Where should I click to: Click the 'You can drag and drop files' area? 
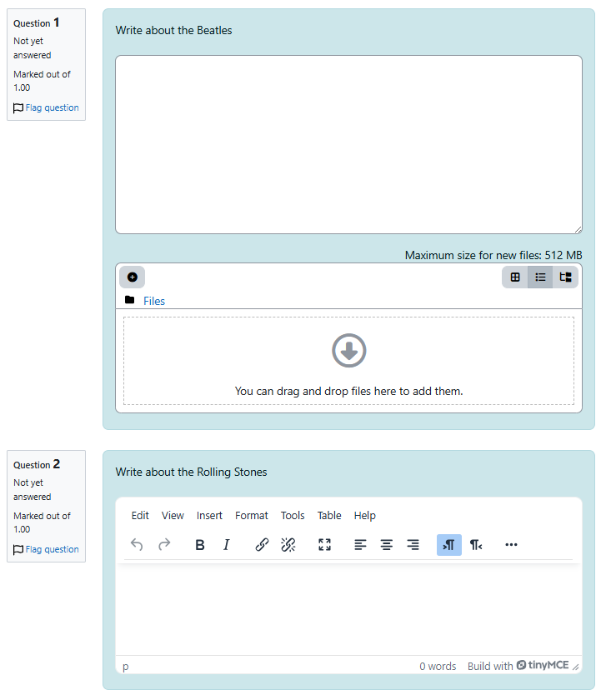(x=348, y=361)
